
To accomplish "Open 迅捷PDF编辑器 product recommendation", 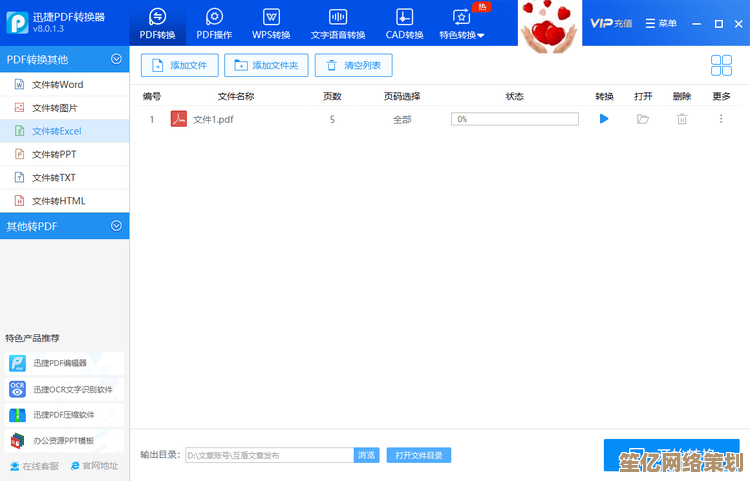I will click(65, 363).
